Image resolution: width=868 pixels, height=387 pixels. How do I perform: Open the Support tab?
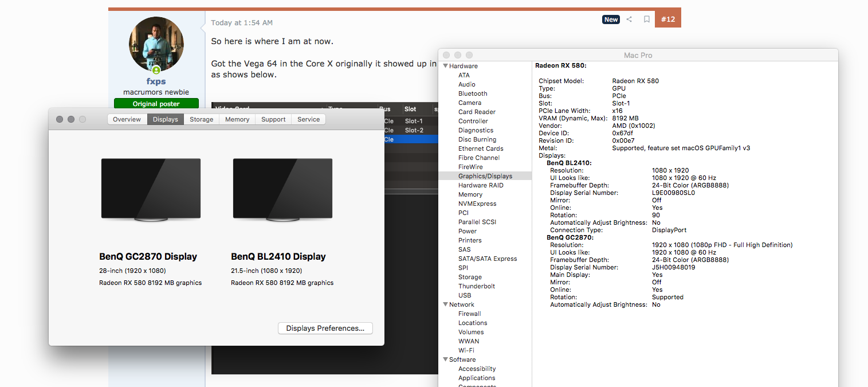pos(273,119)
